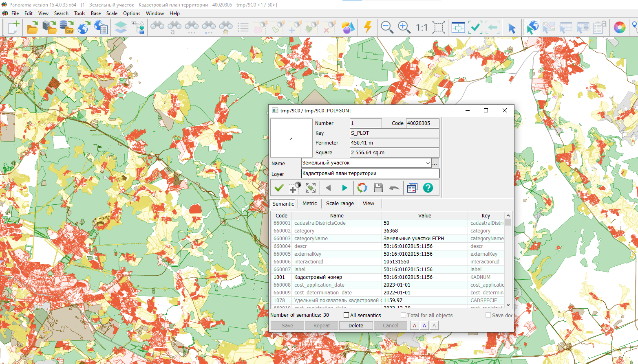The image size is (638, 364).
Task: Switch to the View tab
Action: tap(369, 203)
